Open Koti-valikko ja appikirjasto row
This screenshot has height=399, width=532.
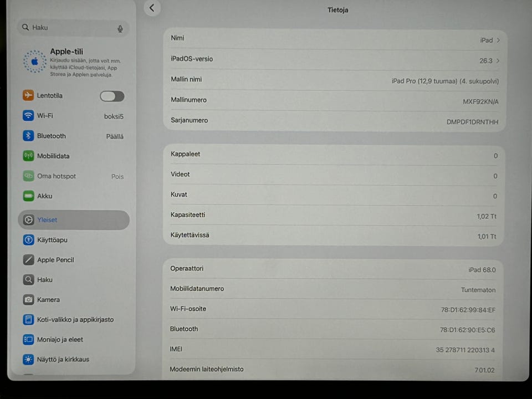pyautogui.click(x=73, y=320)
